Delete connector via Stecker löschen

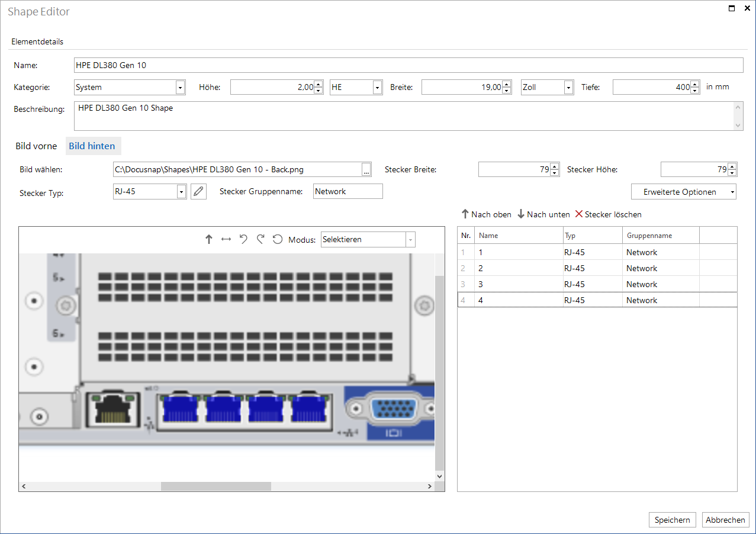(x=608, y=214)
